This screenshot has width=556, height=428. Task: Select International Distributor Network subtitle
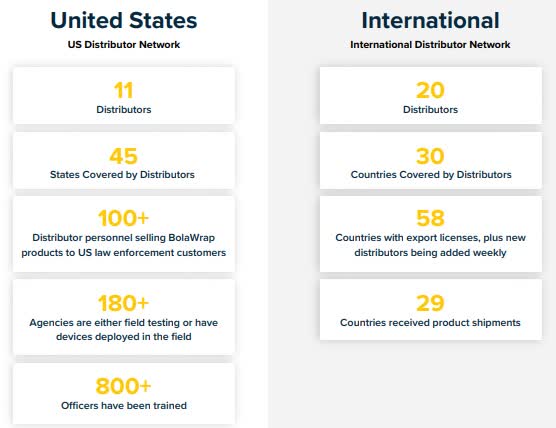(430, 45)
